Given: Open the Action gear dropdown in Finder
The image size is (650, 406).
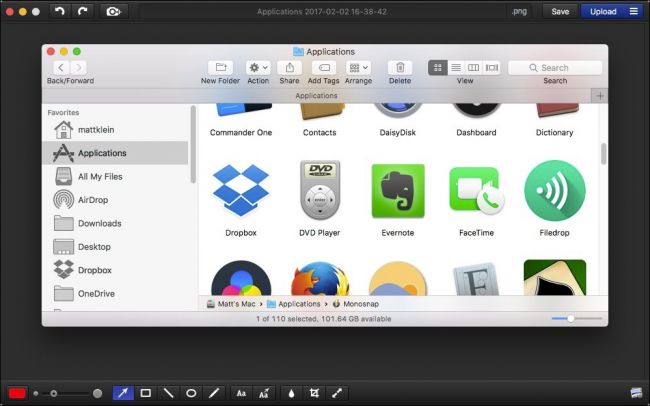Looking at the screenshot, I should 258,68.
